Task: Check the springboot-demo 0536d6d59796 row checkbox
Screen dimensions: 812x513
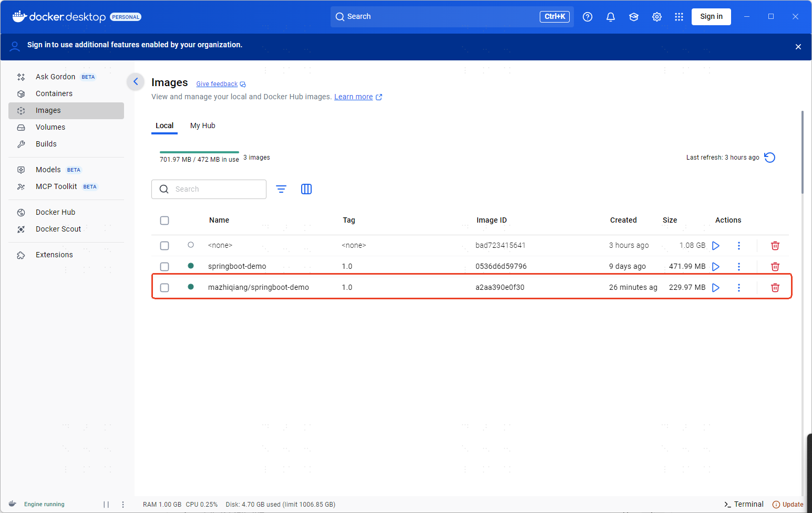Action: [x=165, y=267]
